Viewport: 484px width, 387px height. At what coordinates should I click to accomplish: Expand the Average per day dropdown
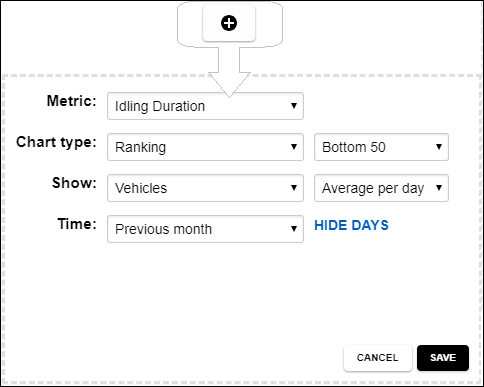(x=381, y=188)
